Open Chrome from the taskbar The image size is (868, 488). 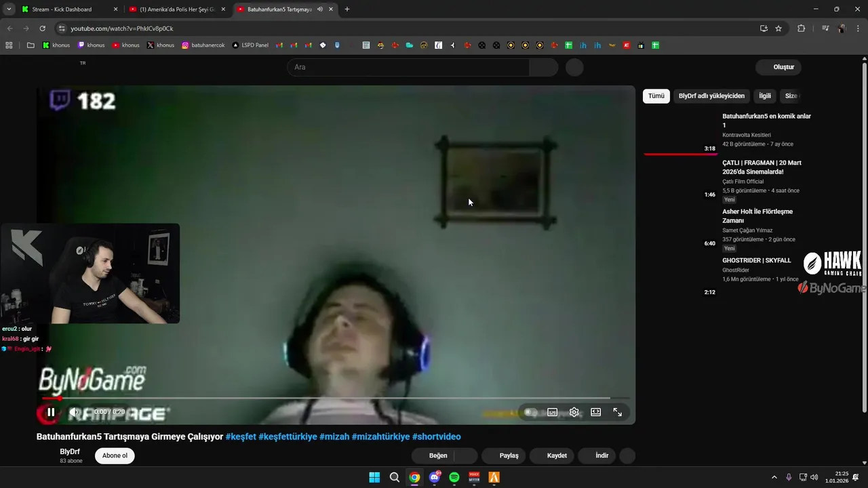coord(414,477)
